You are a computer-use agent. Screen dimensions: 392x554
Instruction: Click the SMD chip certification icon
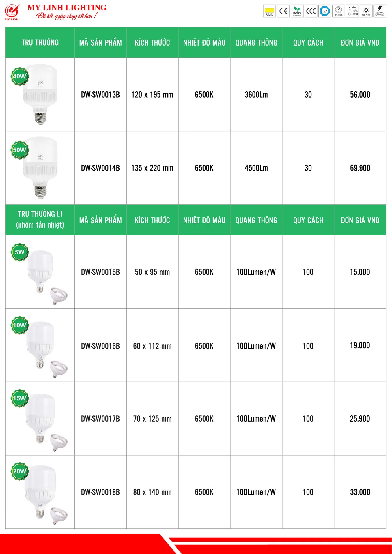coord(269,11)
